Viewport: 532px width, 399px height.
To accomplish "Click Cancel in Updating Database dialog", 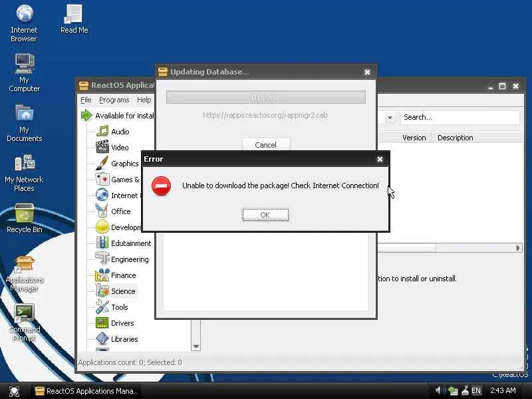I will (265, 145).
